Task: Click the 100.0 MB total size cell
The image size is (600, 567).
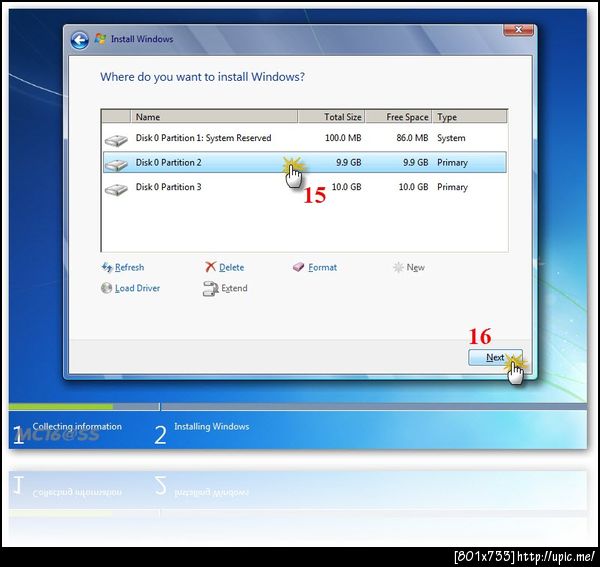Action: point(343,138)
